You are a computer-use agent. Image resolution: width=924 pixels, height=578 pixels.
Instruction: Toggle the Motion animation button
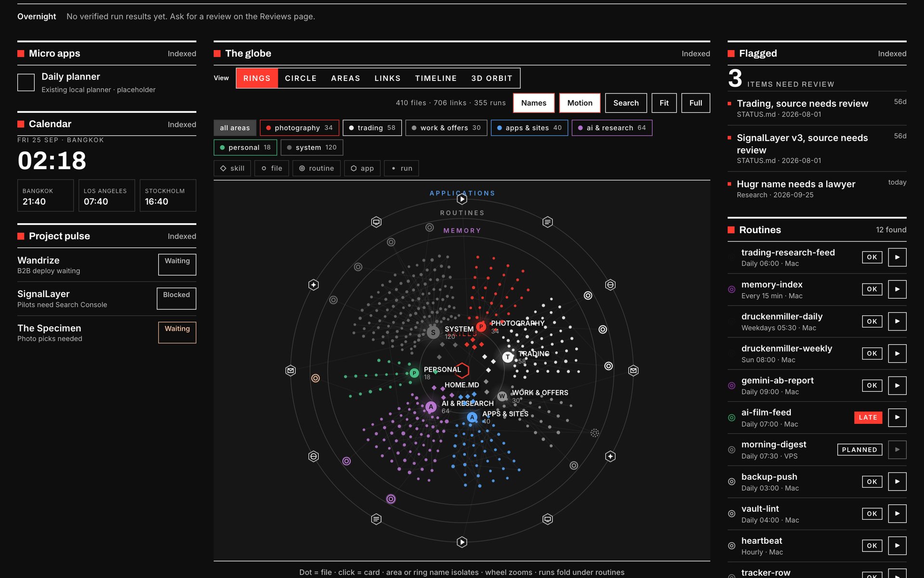click(580, 103)
